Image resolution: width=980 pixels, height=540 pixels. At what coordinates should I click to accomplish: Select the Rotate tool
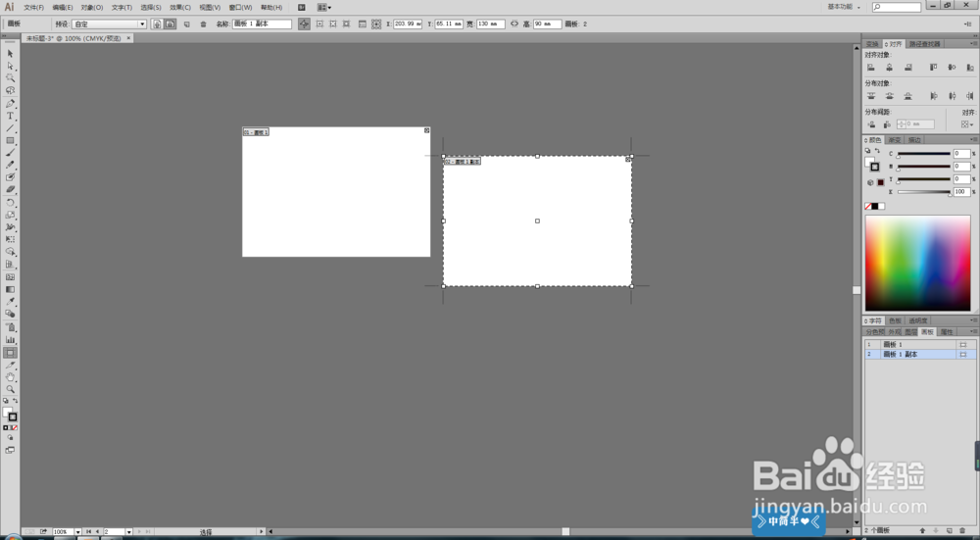tap(10, 203)
